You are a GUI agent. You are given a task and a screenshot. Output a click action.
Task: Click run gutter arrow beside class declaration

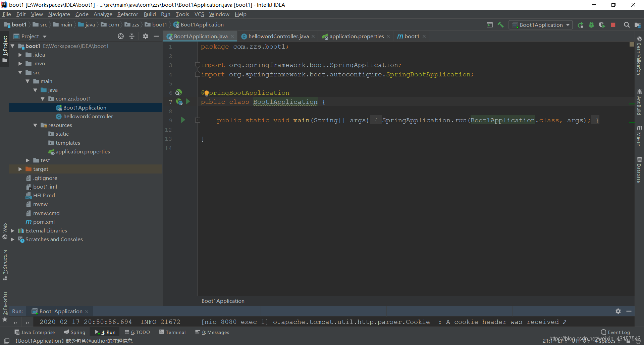(x=188, y=101)
